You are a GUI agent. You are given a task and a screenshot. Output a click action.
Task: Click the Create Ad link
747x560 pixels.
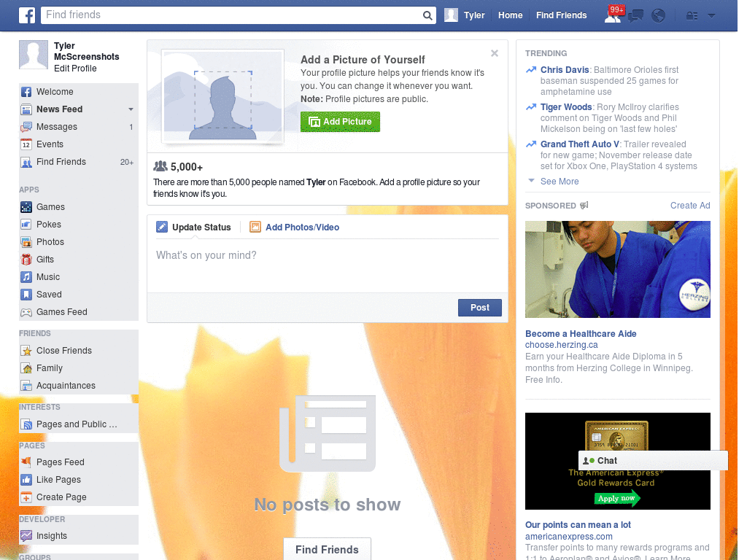(x=690, y=206)
